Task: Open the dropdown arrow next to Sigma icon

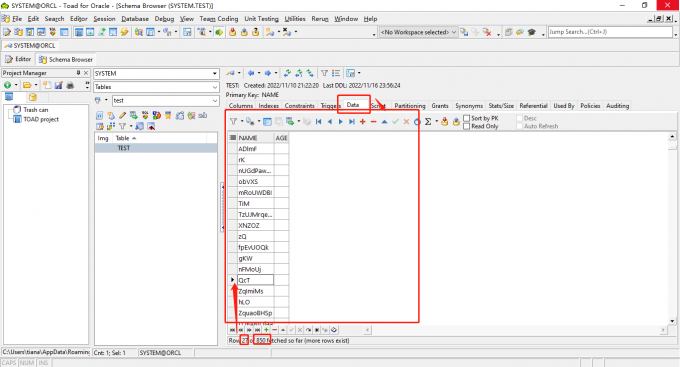Action: [x=436, y=121]
